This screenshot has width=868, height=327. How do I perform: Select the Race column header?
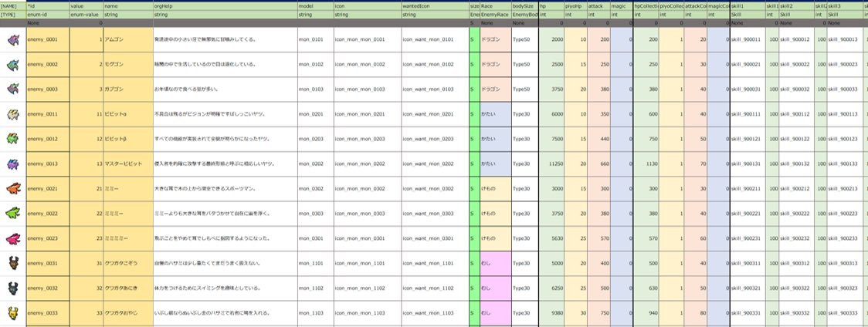(x=496, y=5)
